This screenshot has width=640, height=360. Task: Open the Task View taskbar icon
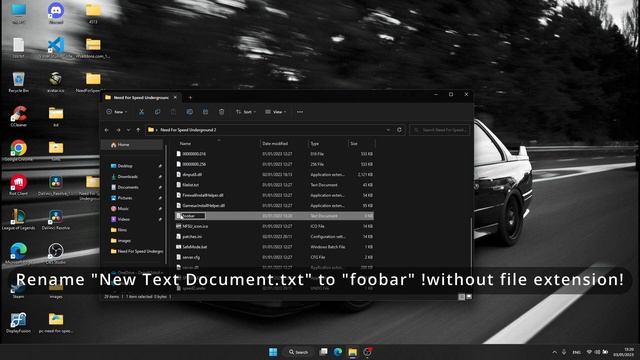(x=323, y=352)
